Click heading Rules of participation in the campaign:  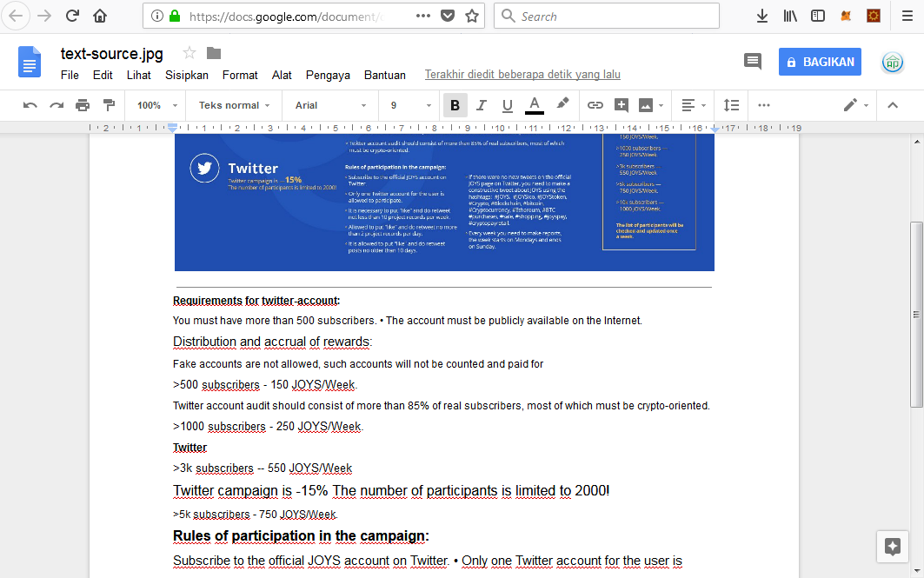(x=301, y=536)
